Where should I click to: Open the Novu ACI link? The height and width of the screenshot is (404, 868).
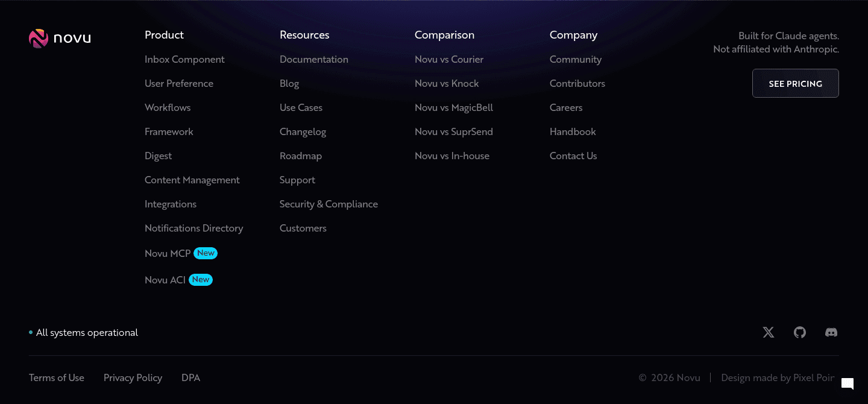[178, 280]
